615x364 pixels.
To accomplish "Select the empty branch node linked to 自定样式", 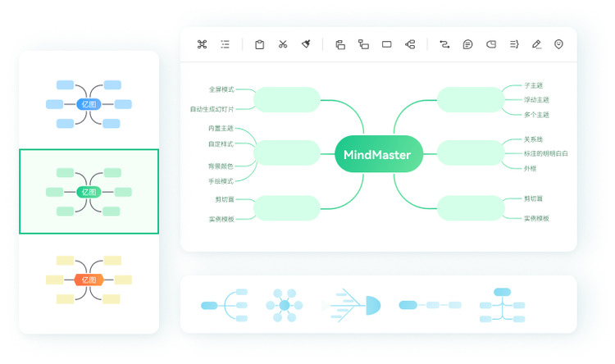I will coord(287,152).
